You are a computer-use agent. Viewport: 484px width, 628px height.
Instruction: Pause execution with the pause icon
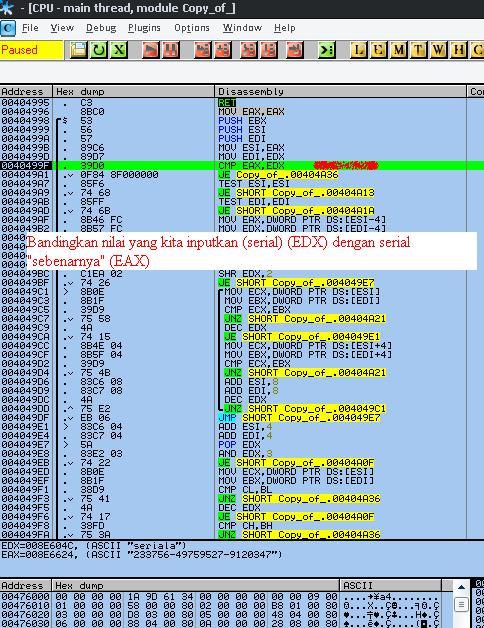point(171,50)
